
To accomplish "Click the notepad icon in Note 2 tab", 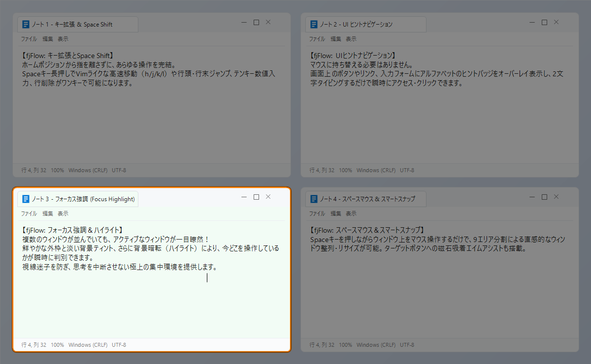I will 314,25.
